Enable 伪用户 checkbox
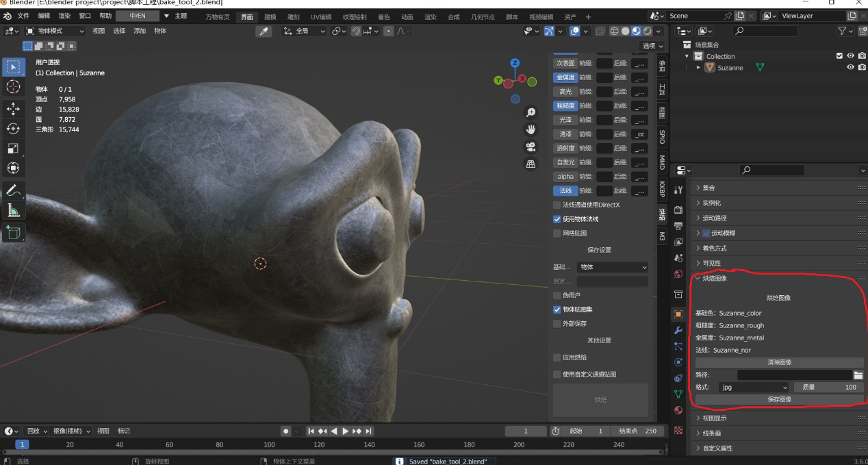 pos(557,295)
